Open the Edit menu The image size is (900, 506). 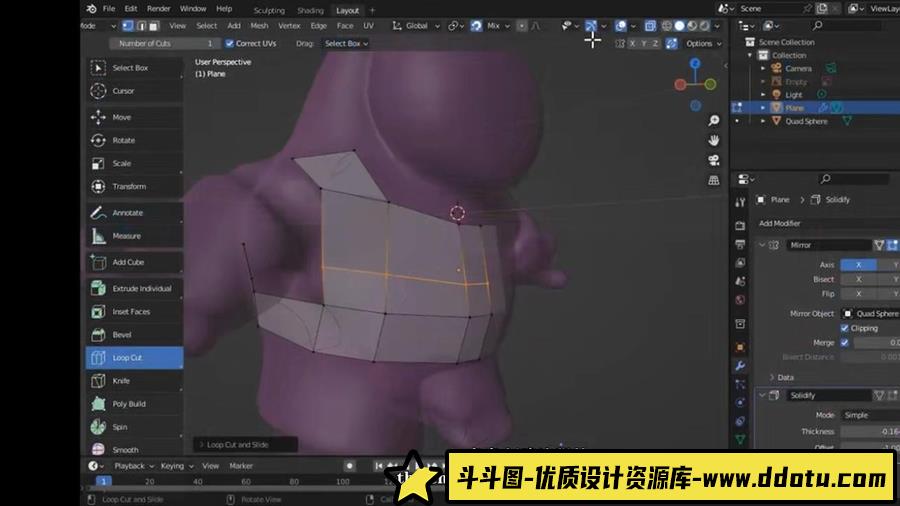(x=131, y=9)
